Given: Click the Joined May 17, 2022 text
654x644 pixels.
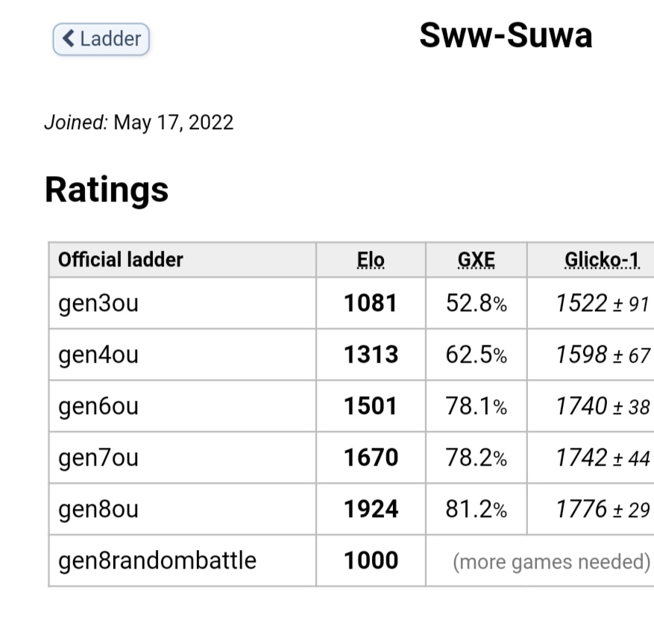Looking at the screenshot, I should click(x=139, y=122).
